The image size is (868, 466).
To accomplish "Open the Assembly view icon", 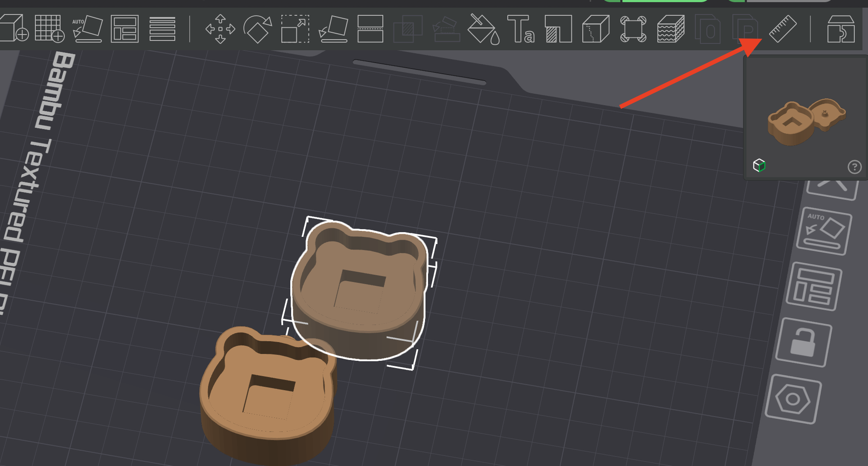I will click(841, 29).
